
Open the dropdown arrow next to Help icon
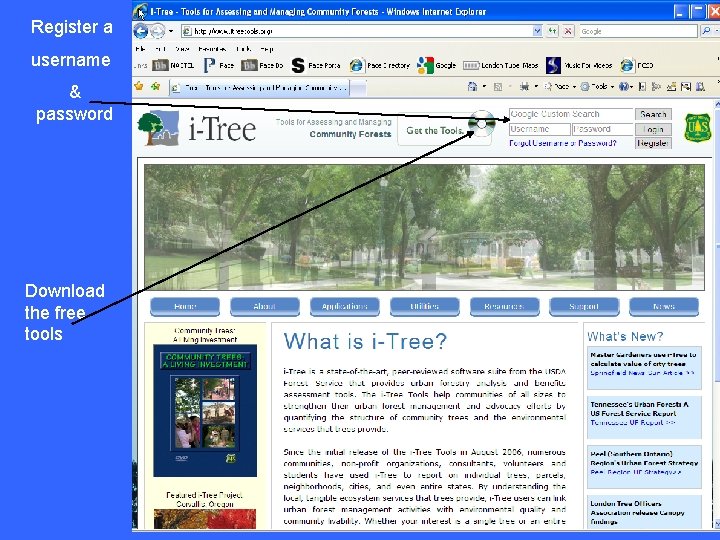(631, 86)
